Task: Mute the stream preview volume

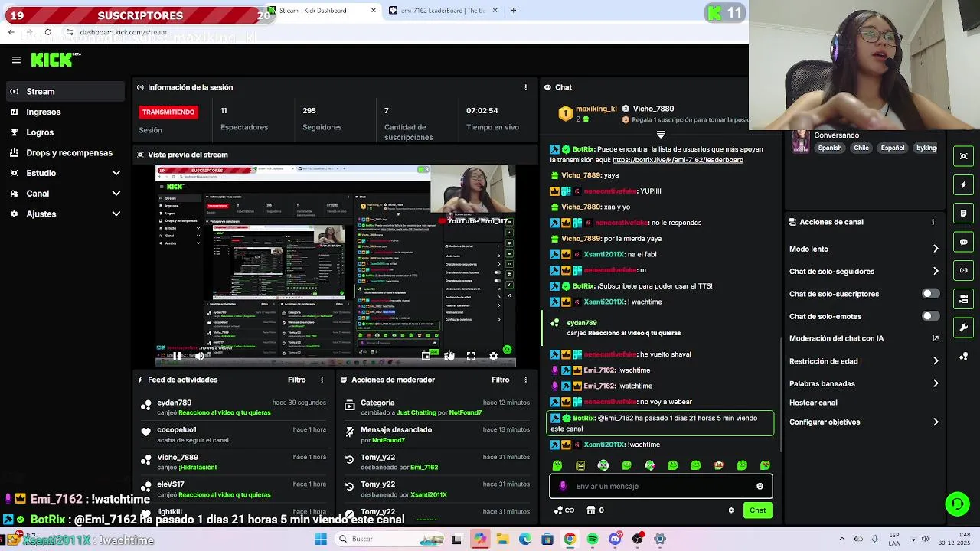Action: (199, 356)
